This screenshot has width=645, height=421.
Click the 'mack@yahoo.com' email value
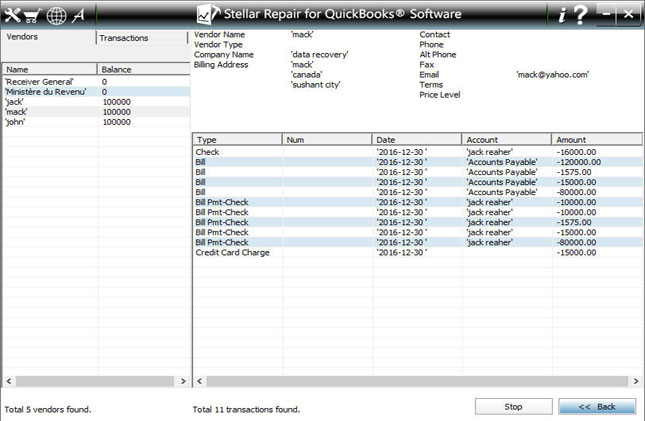tap(552, 74)
